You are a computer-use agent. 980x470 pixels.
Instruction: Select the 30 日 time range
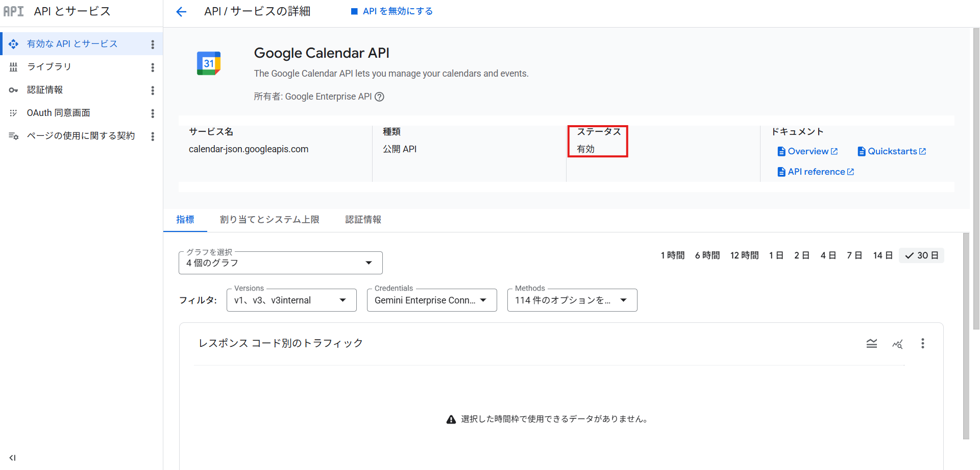pos(922,255)
